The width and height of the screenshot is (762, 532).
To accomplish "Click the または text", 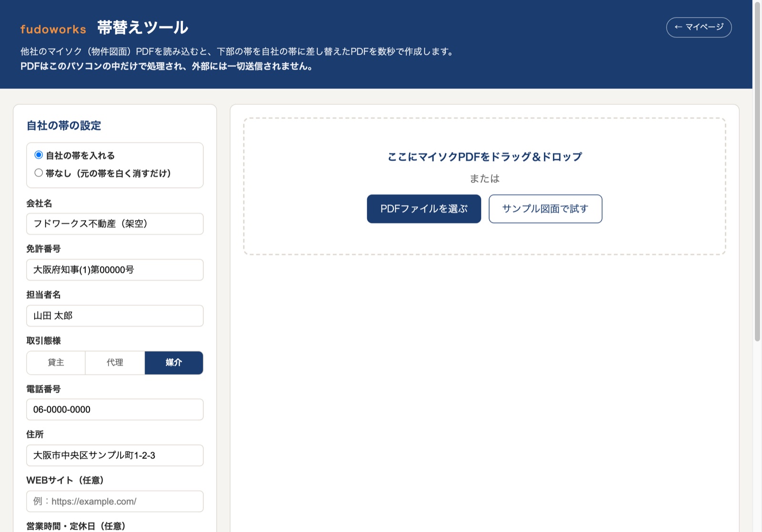I will click(485, 179).
